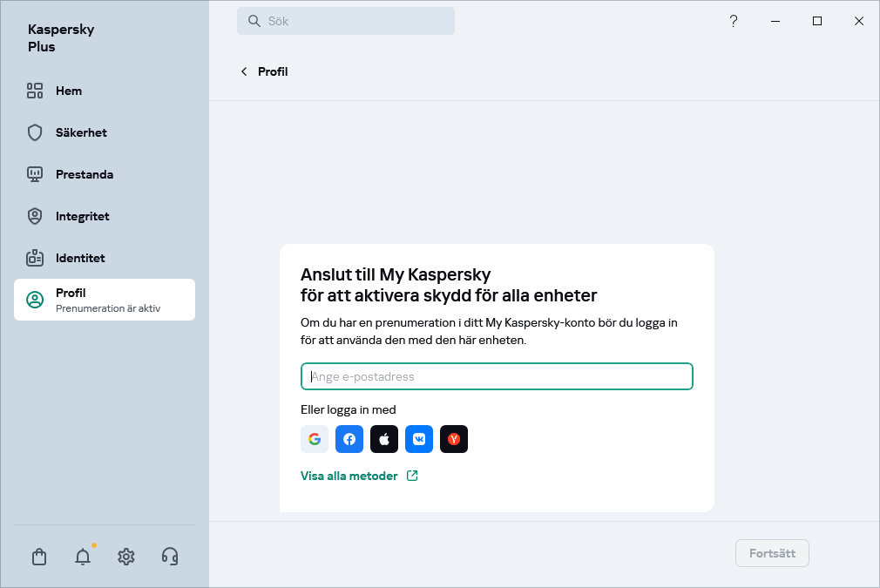
Task: Open the store shopping bag icon
Action: 39,556
